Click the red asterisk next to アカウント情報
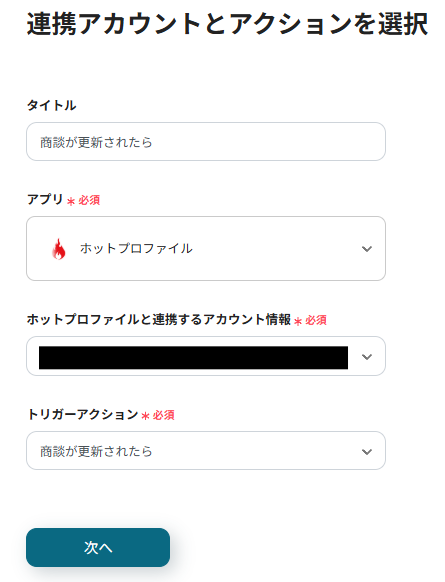The width and height of the screenshot is (445, 582). click(x=298, y=321)
